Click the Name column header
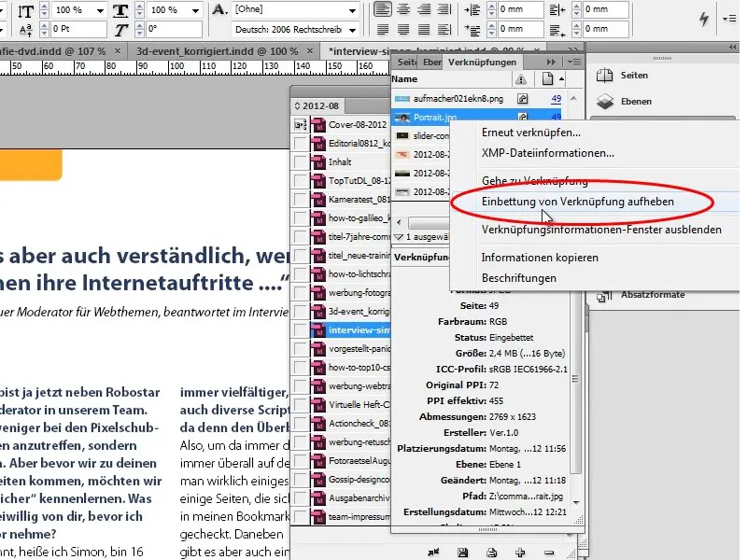The image size is (747, 560). pyautogui.click(x=404, y=79)
